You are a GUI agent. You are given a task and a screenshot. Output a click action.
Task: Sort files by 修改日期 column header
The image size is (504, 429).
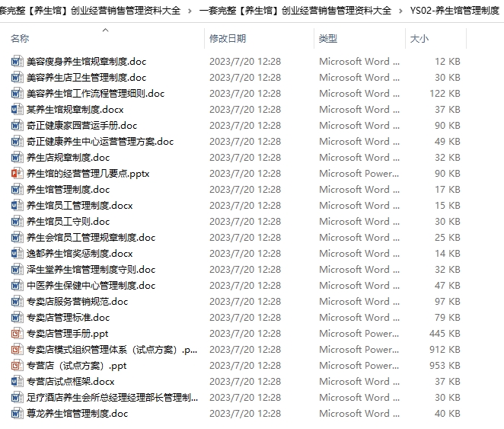[x=228, y=39]
